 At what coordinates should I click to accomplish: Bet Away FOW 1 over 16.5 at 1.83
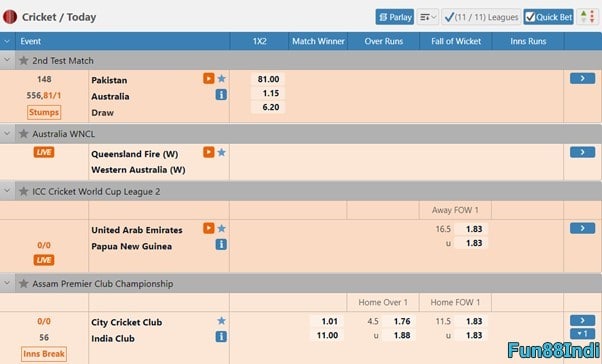point(471,229)
